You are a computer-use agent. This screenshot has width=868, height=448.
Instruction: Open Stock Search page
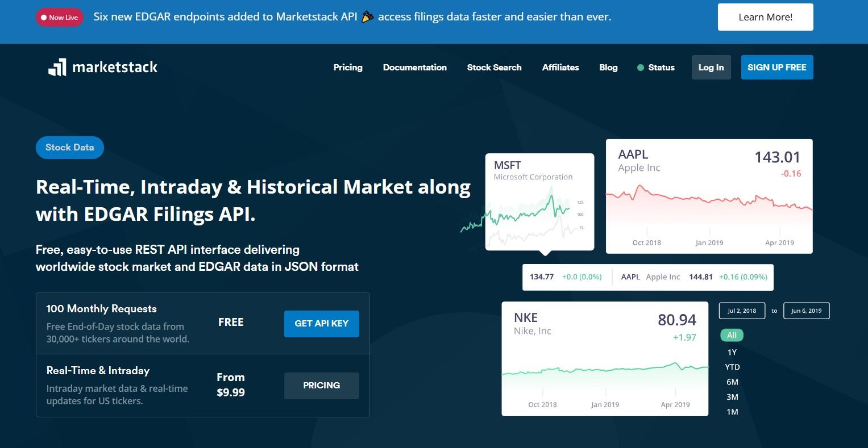(x=494, y=67)
